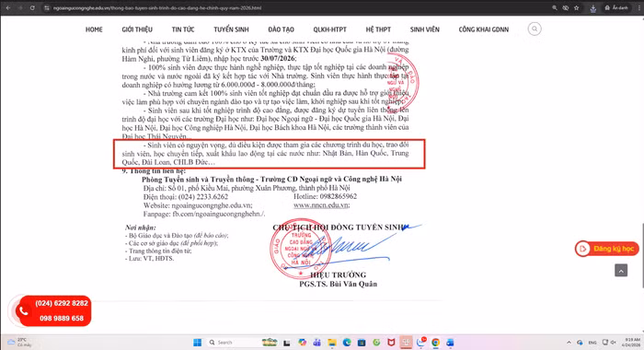Call number (024) 6292 8282
644x350 pixels.
tap(62, 304)
